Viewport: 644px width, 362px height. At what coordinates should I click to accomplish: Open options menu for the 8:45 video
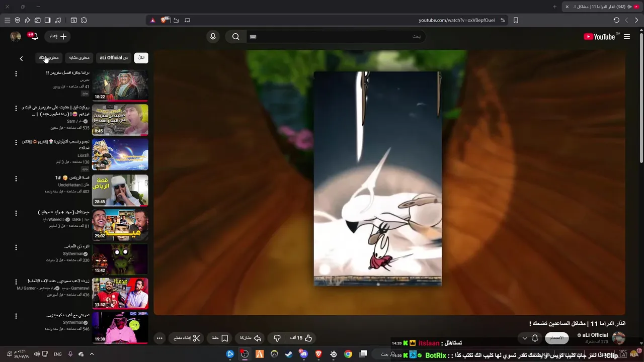(x=16, y=108)
